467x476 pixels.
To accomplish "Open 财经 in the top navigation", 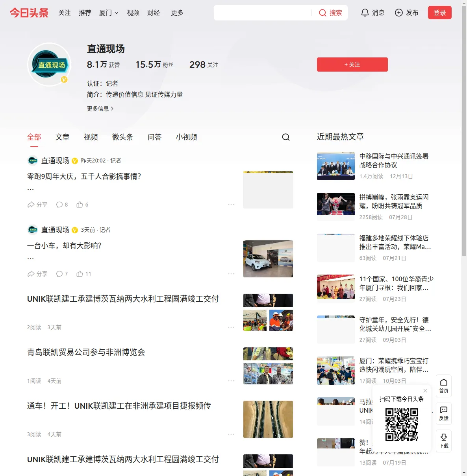I will (154, 13).
